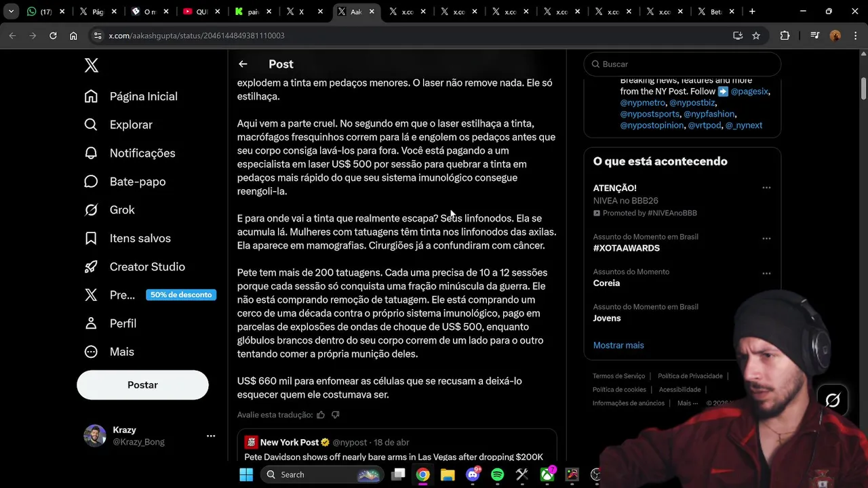Click the page vertical scrollbar
The height and width of the screenshot is (488, 868).
pyautogui.click(x=863, y=88)
